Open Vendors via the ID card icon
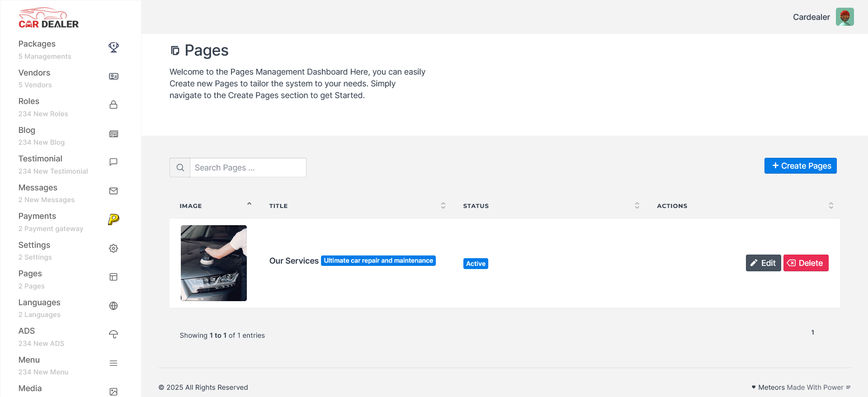 (113, 76)
